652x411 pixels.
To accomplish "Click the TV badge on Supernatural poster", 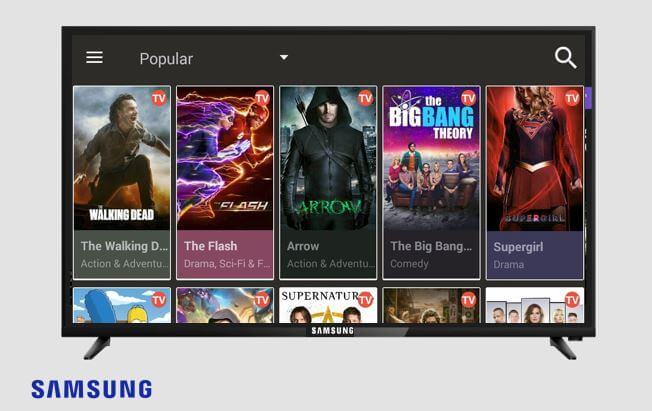I will click(x=365, y=300).
